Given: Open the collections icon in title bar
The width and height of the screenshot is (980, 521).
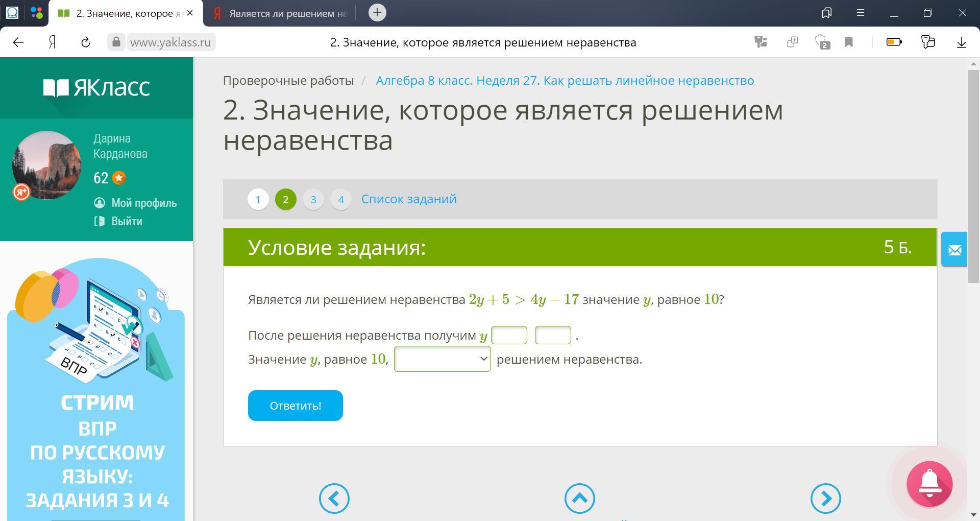Looking at the screenshot, I should coord(827,13).
